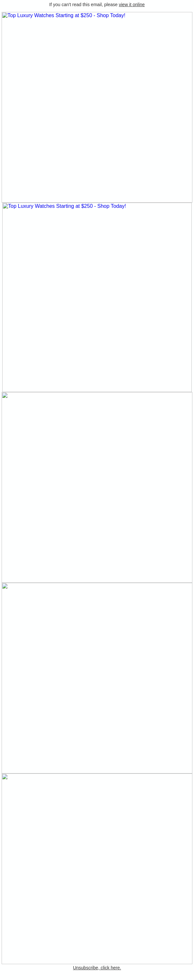This screenshot has height=980, width=194.
Task: Click 'Shop Today!' text in first banner
Action: point(111,16)
